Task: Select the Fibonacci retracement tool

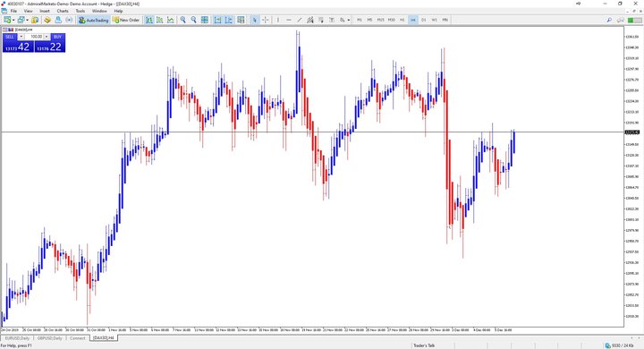Action: click(321, 20)
